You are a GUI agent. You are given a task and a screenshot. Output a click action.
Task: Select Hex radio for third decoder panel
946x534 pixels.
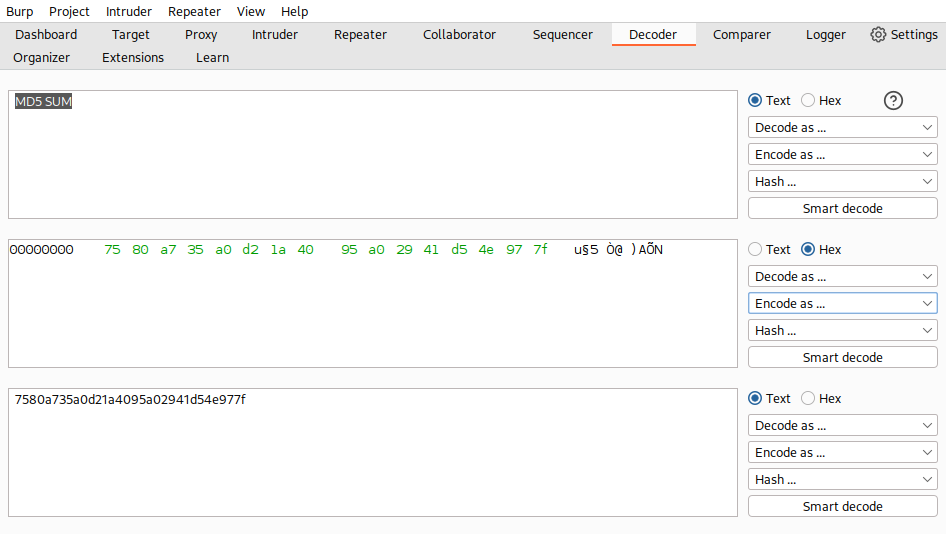point(808,398)
